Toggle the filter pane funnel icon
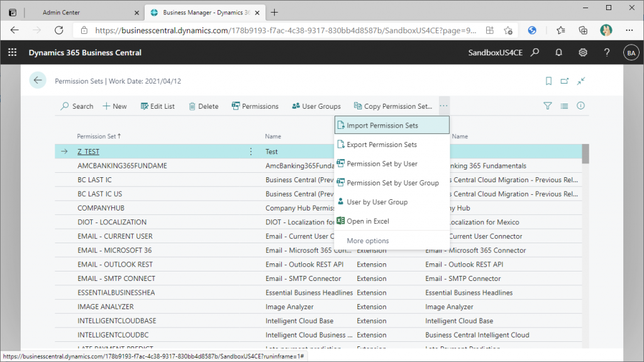 click(548, 106)
